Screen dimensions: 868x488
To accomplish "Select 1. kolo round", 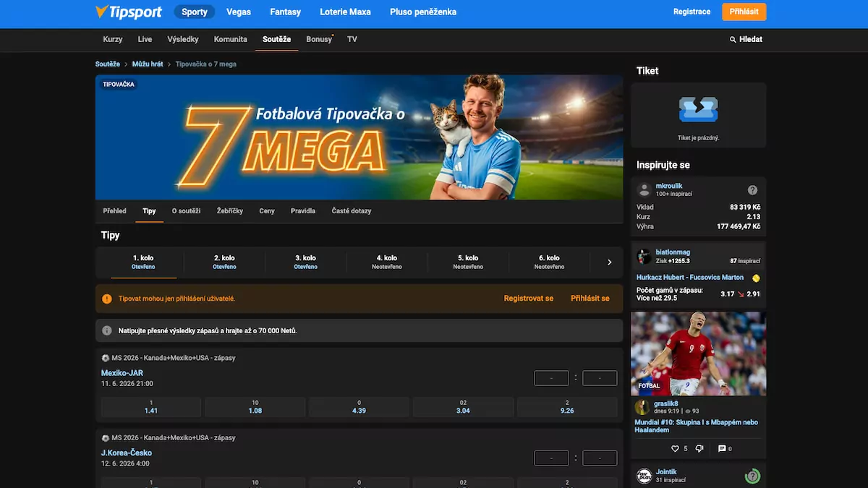I will click(x=143, y=262).
